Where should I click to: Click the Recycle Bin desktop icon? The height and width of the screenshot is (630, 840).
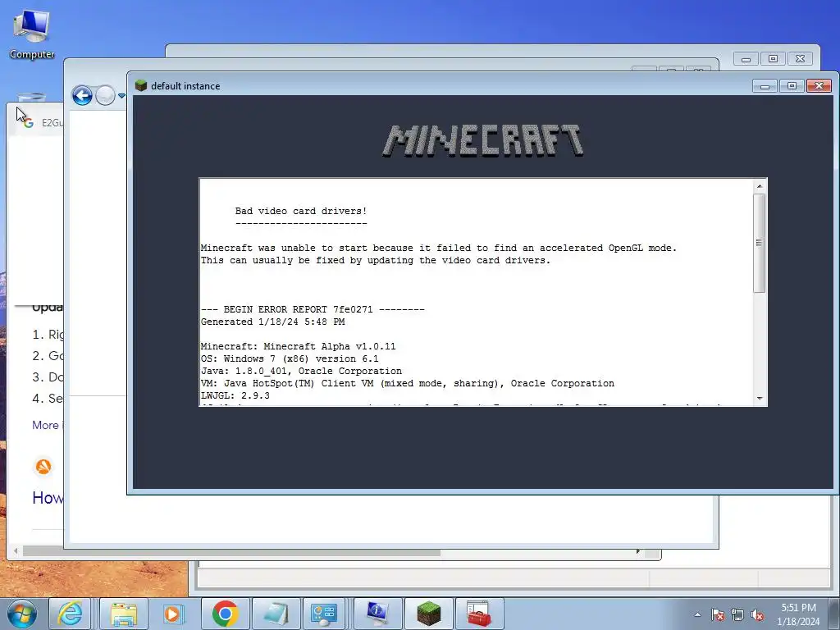(31, 98)
